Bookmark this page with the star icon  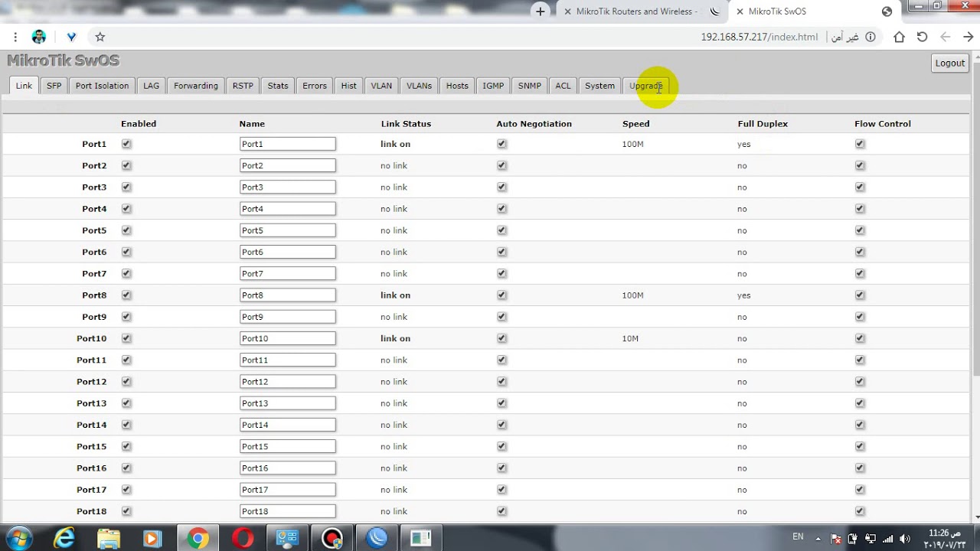click(100, 37)
